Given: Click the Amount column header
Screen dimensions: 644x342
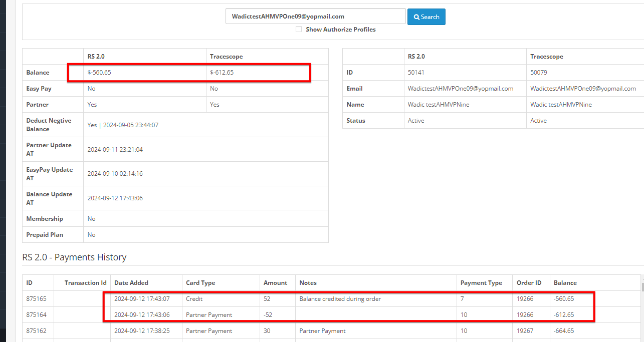Looking at the screenshot, I should coord(275,283).
